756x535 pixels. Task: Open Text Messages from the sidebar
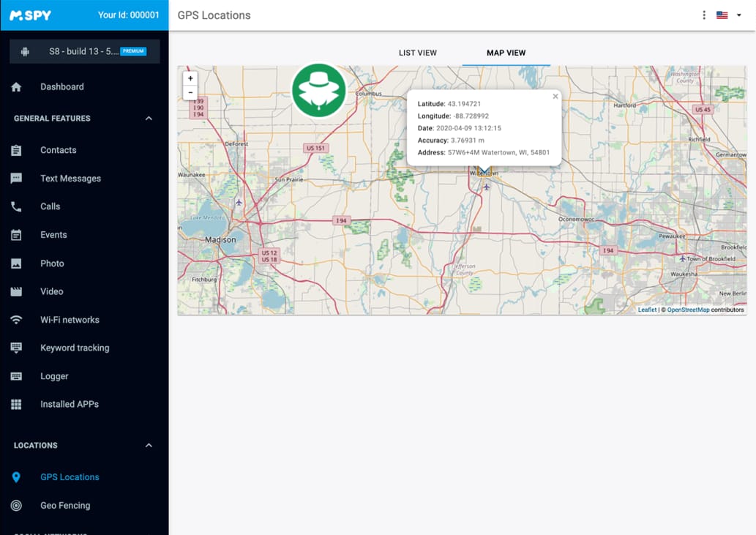point(16,178)
